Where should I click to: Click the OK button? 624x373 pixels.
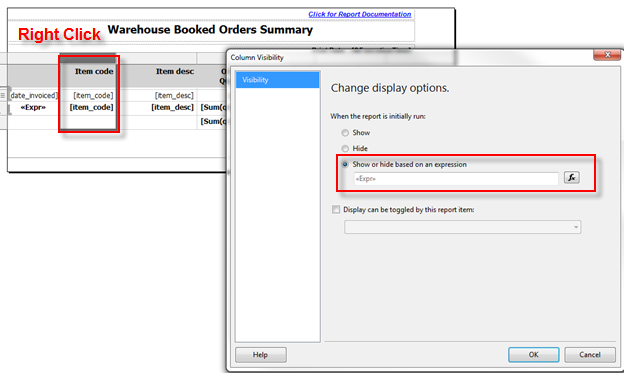click(533, 355)
